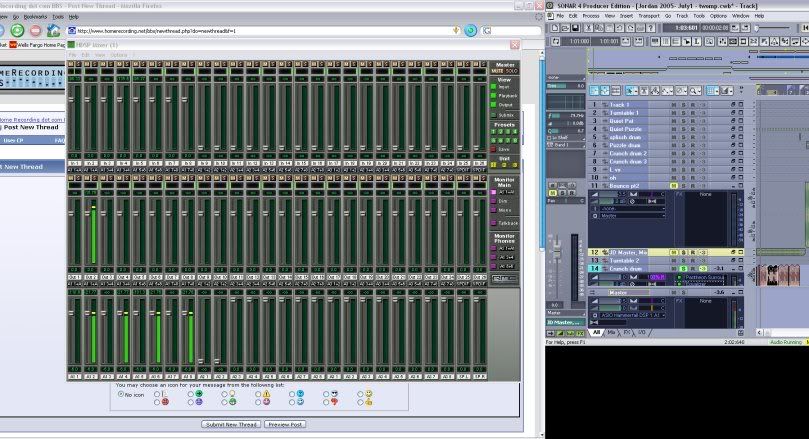Unmute the Bounce pt2 track
Screen dimensions: 809x439
[x=674, y=186]
